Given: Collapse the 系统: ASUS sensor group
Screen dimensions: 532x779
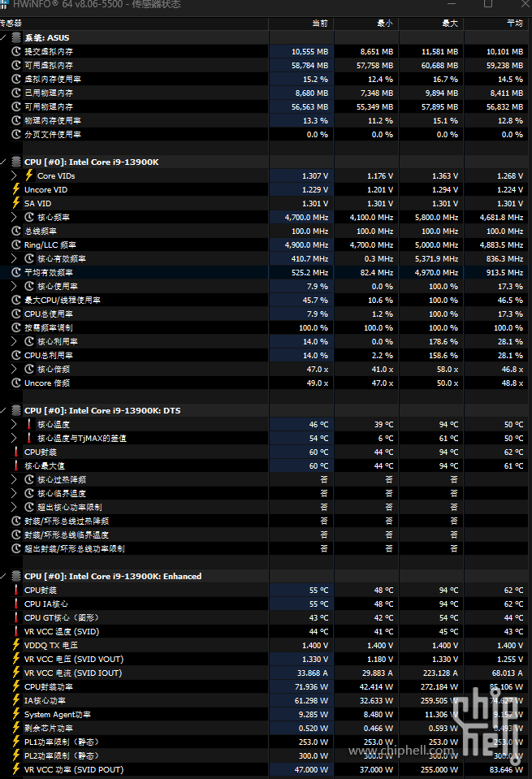Looking at the screenshot, I should pos(3,37).
